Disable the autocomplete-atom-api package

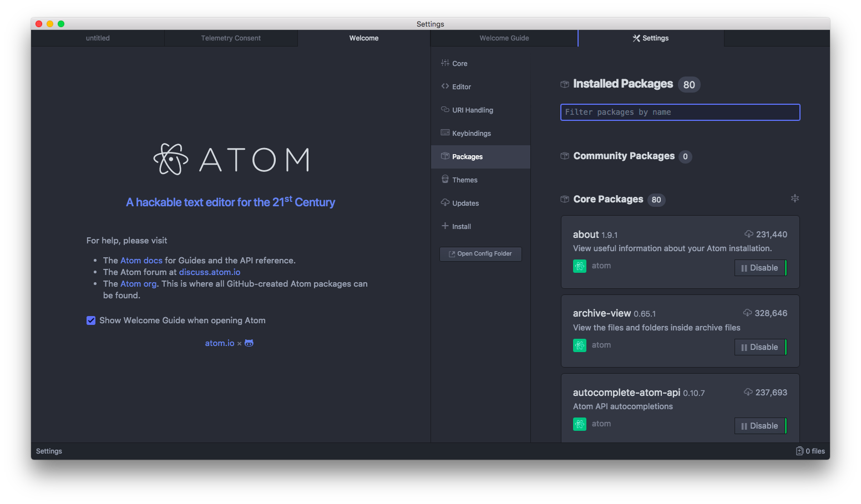tap(760, 426)
